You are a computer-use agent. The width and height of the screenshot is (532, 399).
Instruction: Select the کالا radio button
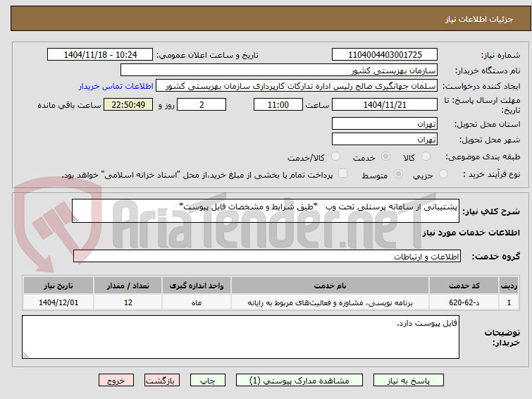pyautogui.click(x=426, y=156)
